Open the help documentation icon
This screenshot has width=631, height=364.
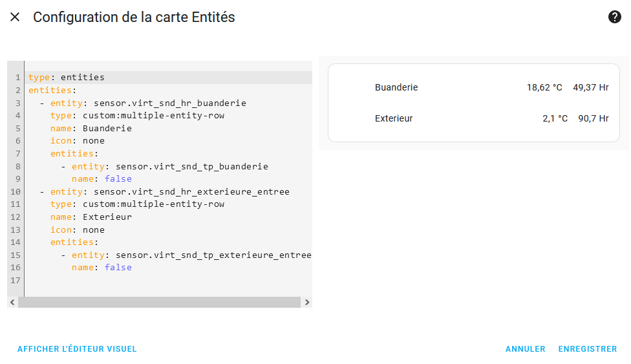(x=614, y=17)
